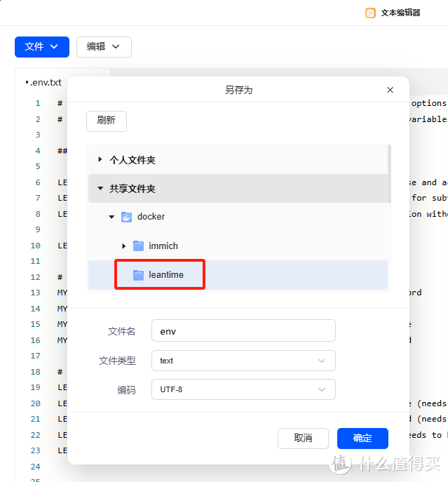Click line number 13 in the editor
This screenshot has height=482, width=448.
click(35, 293)
